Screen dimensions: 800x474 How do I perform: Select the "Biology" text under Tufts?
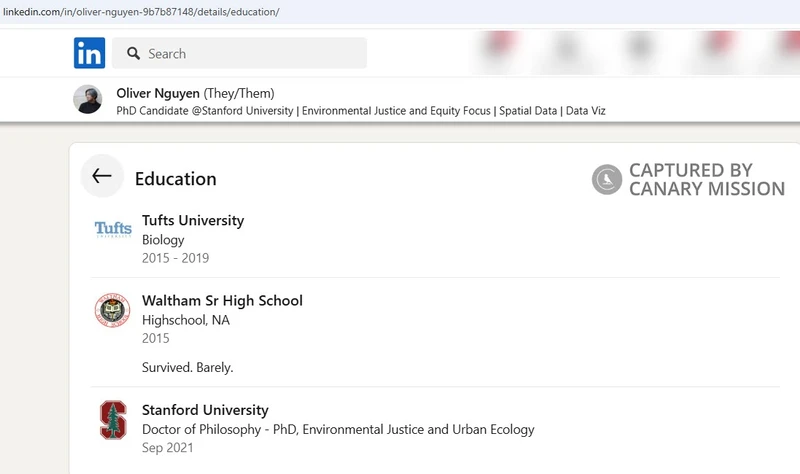click(163, 240)
